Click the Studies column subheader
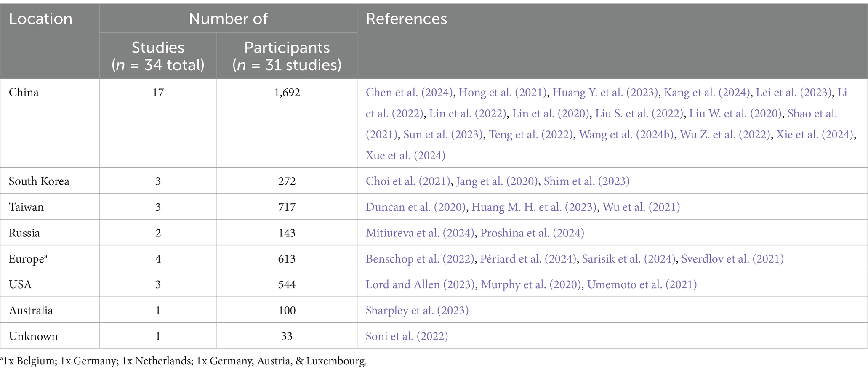The width and height of the screenshot is (868, 372). click(158, 56)
